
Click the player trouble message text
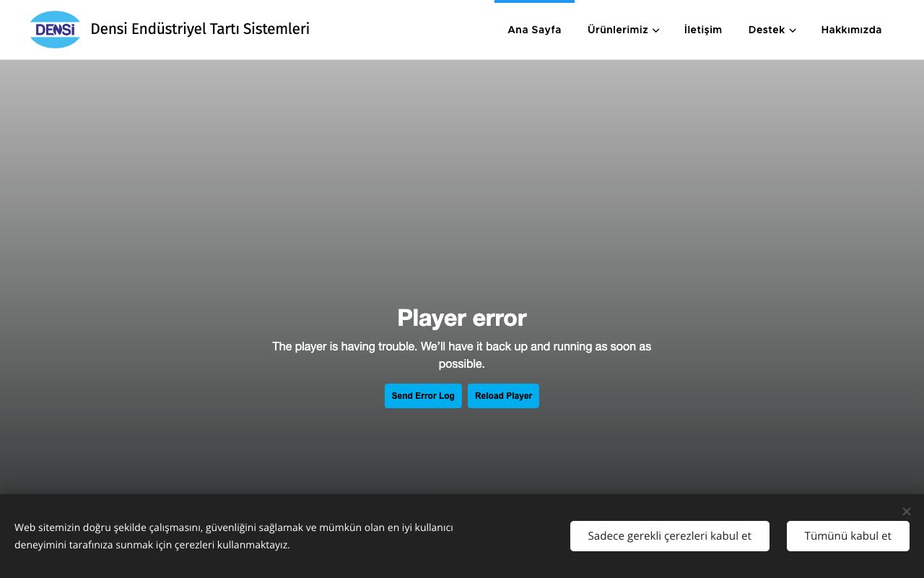click(x=462, y=355)
